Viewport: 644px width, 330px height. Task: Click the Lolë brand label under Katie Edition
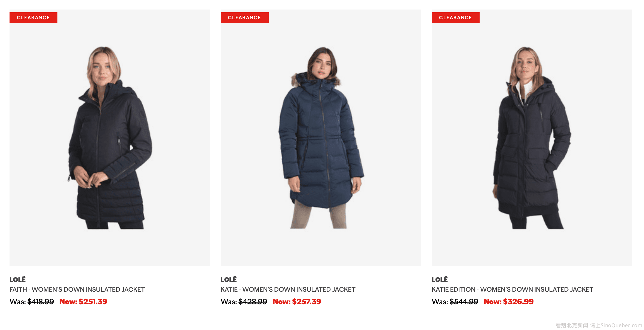pyautogui.click(x=440, y=279)
